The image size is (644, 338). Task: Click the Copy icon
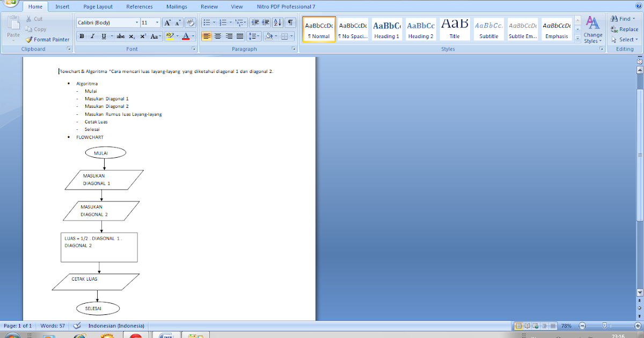click(x=28, y=29)
